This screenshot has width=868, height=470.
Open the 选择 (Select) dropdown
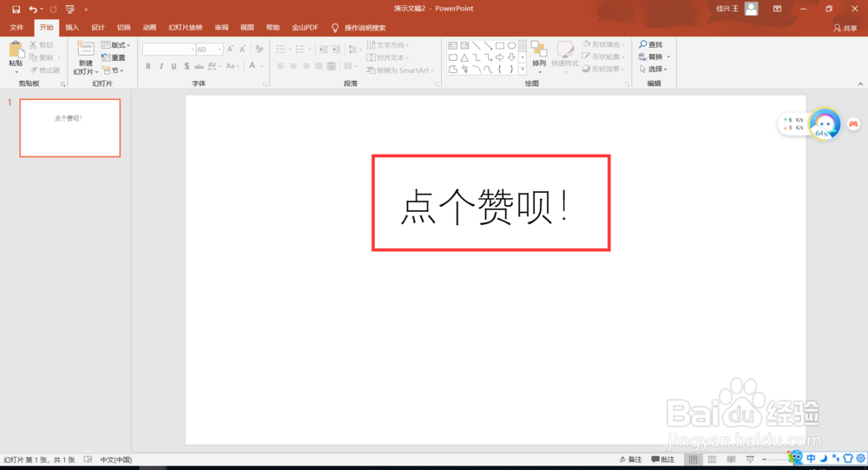pos(654,70)
